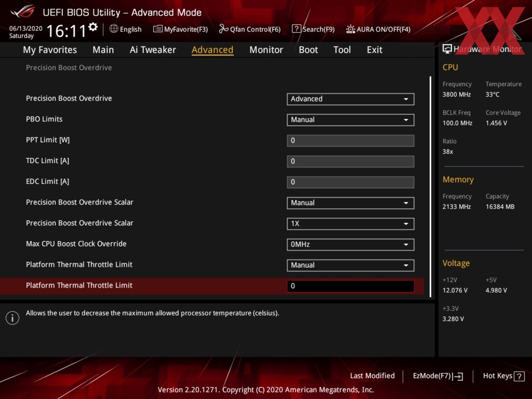Click Memory capacity value 16384 MB
The height and width of the screenshot is (399, 532).
(x=500, y=207)
